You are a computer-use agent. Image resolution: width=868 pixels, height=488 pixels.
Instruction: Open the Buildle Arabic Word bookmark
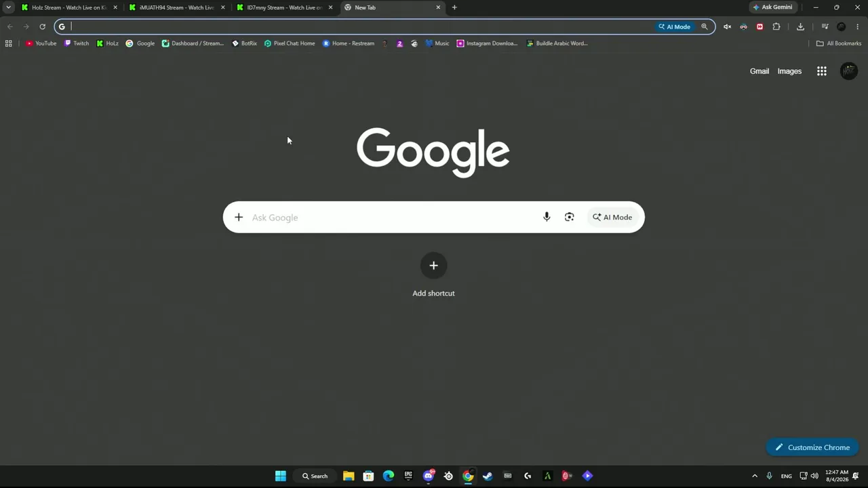pyautogui.click(x=557, y=43)
